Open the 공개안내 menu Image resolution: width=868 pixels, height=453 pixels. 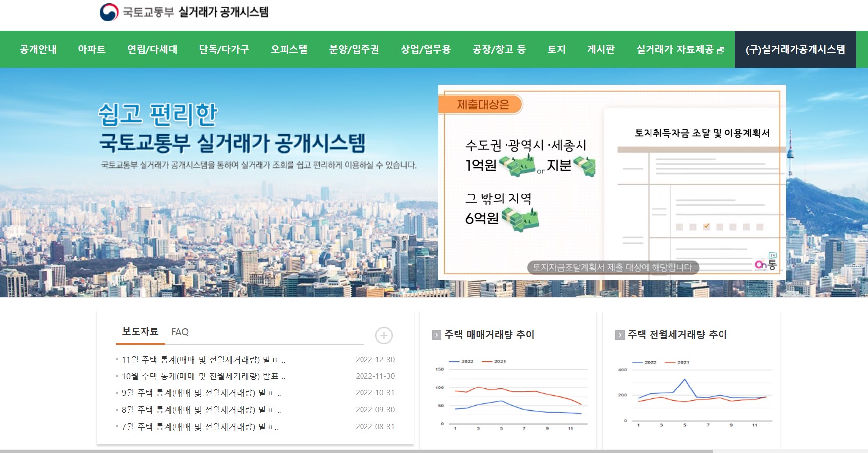click(x=38, y=49)
